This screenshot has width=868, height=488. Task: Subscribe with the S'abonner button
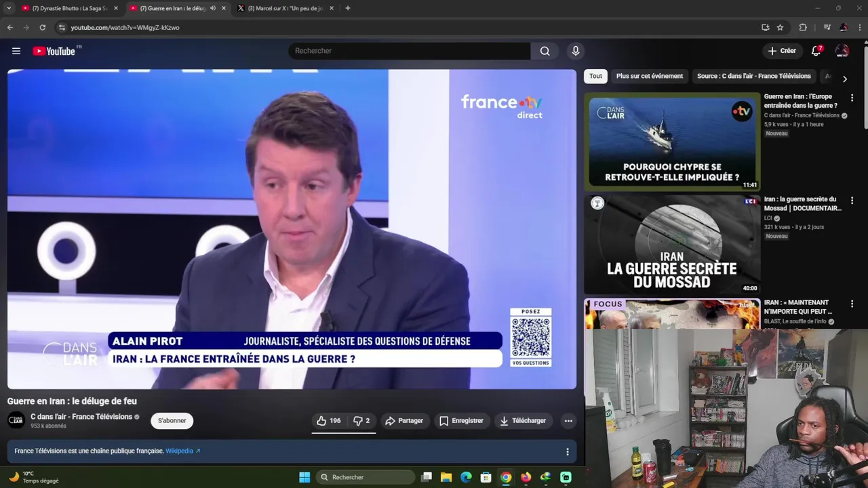(172, 421)
